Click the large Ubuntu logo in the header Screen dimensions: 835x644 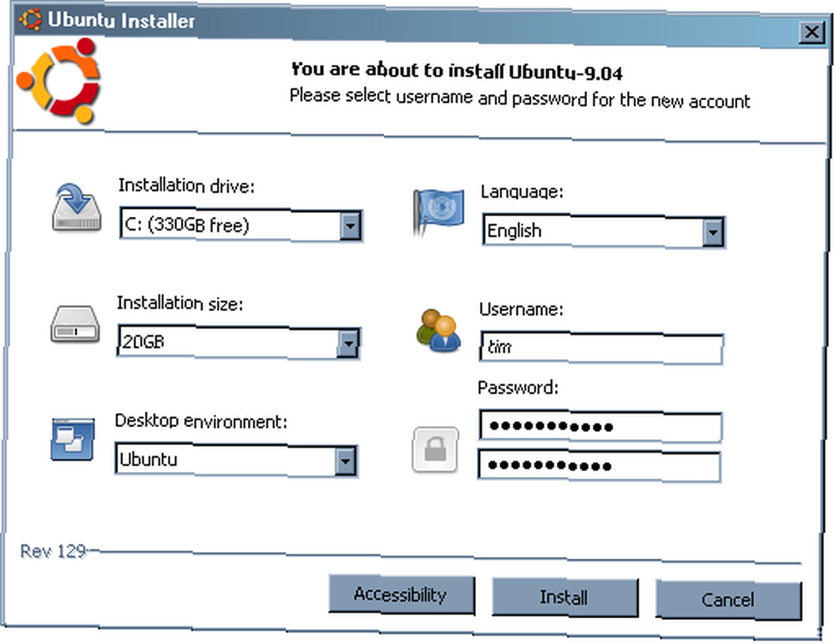pyautogui.click(x=59, y=81)
